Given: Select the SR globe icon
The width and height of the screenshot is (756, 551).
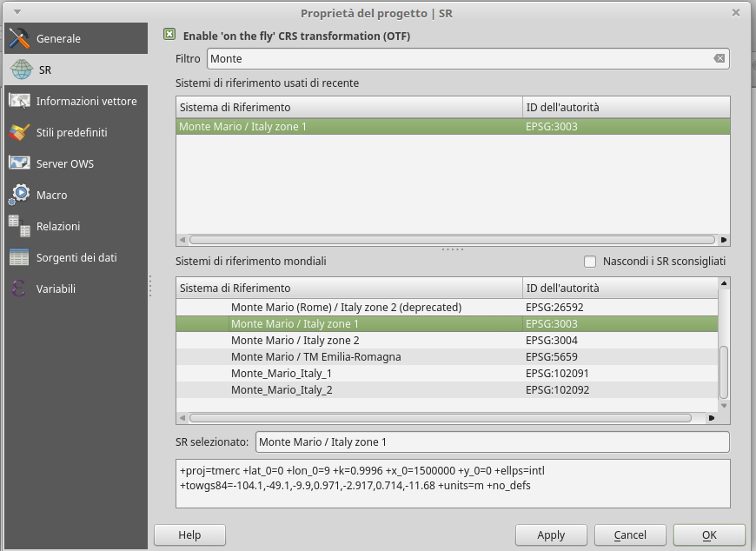Looking at the screenshot, I should click(x=21, y=70).
